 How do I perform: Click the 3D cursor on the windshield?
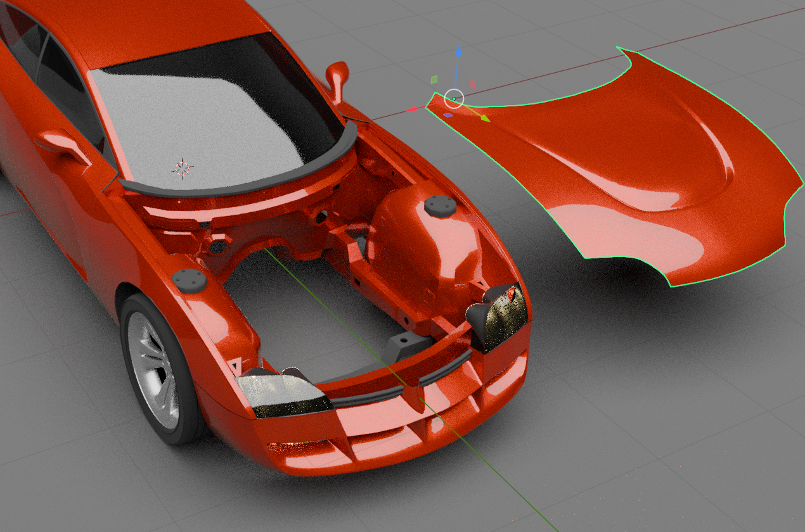click(183, 168)
